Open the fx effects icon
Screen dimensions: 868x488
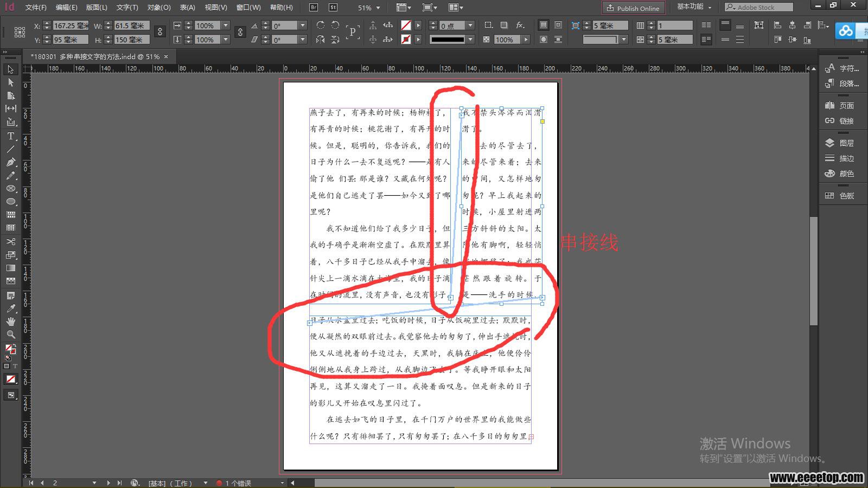pyautogui.click(x=520, y=25)
